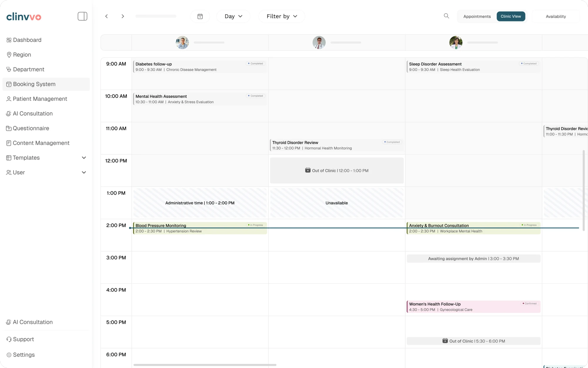Click the User people icon
The height and width of the screenshot is (368, 588).
(9, 173)
